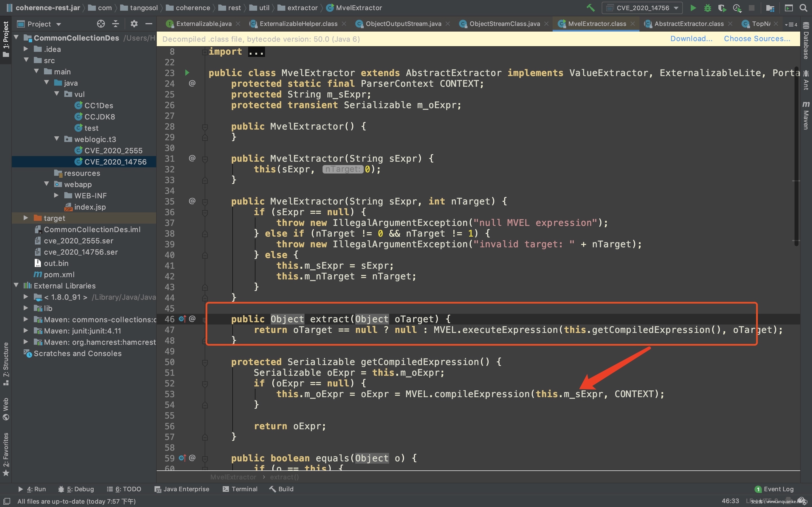Click the locate-in-project crosshair icon
Screen dimensions: 812x507
click(x=101, y=24)
